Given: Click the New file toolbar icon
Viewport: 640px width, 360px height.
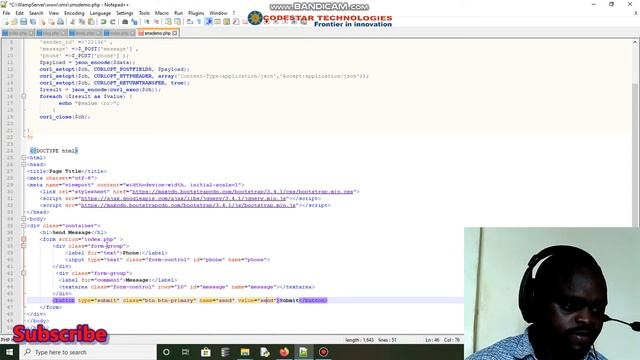Looking at the screenshot, I should pyautogui.click(x=7, y=22).
